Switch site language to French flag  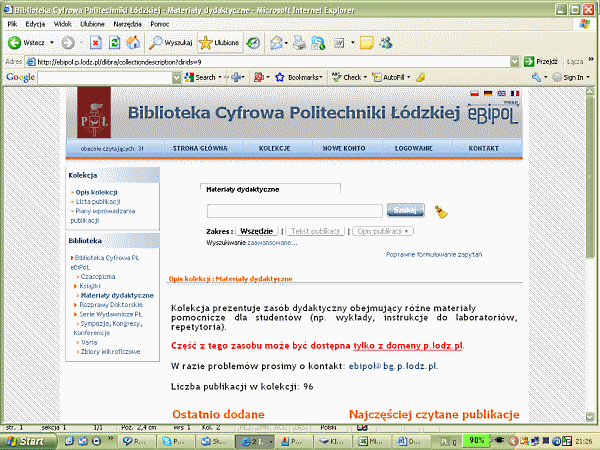tap(515, 93)
